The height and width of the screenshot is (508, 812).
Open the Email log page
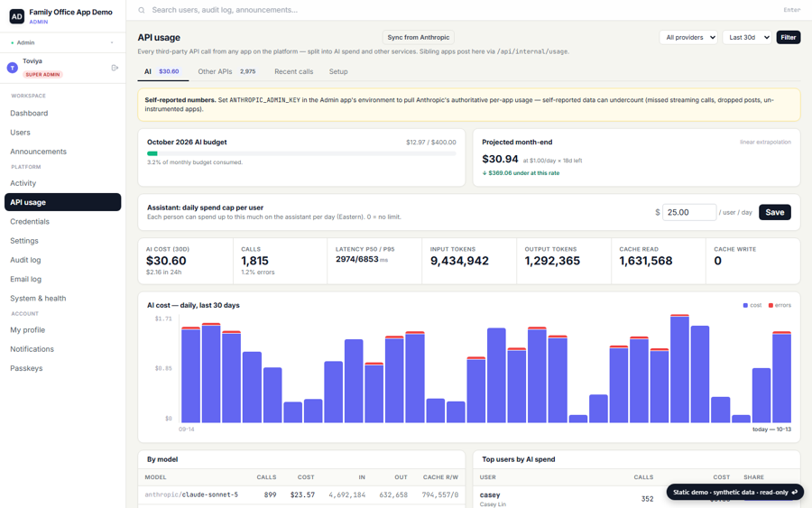(62, 279)
